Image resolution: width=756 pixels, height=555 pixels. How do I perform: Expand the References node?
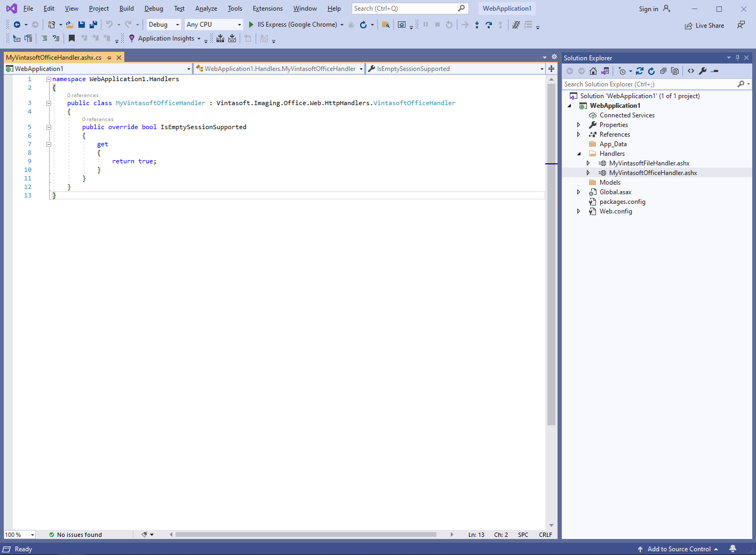coord(578,134)
